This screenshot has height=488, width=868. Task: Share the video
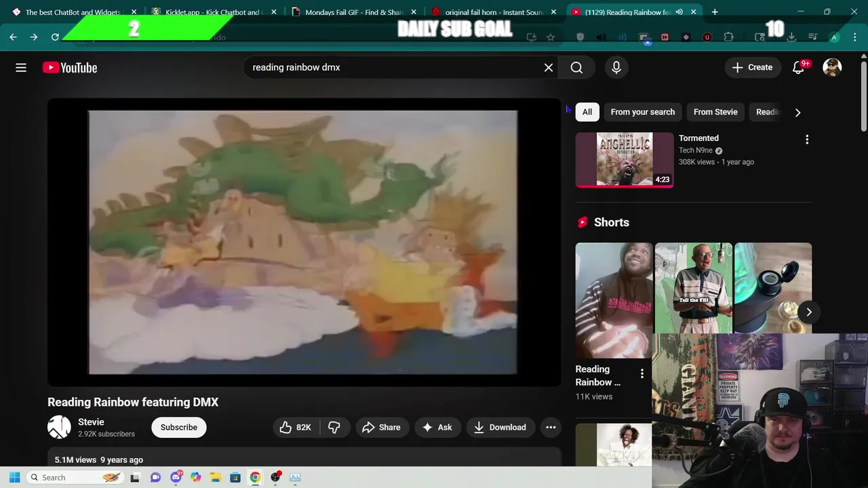(381, 427)
